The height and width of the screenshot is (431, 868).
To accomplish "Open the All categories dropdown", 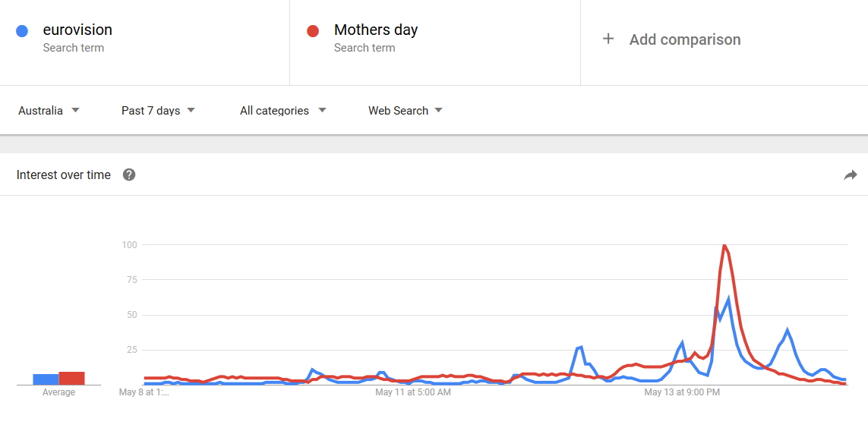I will [282, 111].
